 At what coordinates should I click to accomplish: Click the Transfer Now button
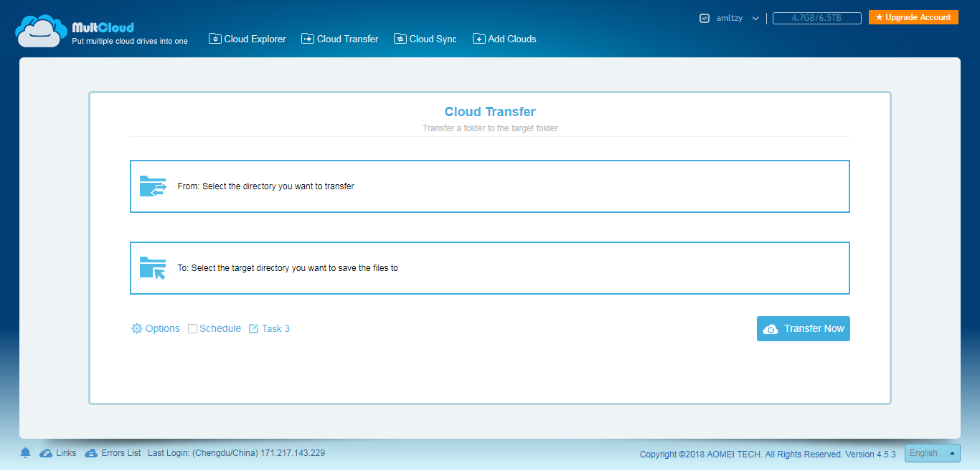804,328
